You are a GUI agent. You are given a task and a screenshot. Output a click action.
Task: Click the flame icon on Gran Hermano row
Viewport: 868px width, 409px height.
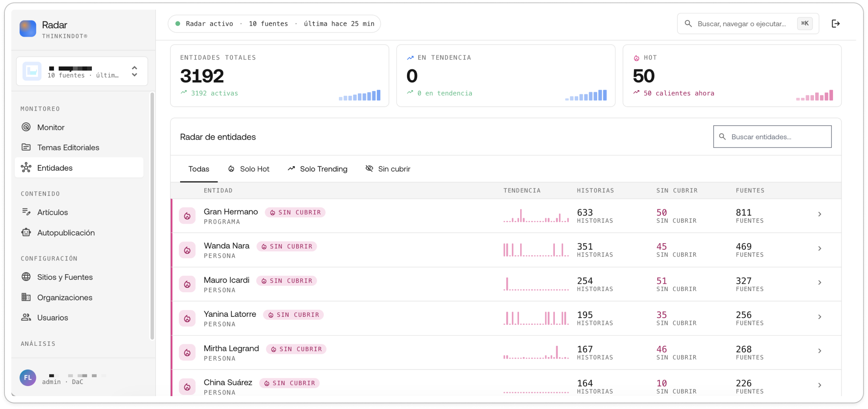click(x=187, y=216)
